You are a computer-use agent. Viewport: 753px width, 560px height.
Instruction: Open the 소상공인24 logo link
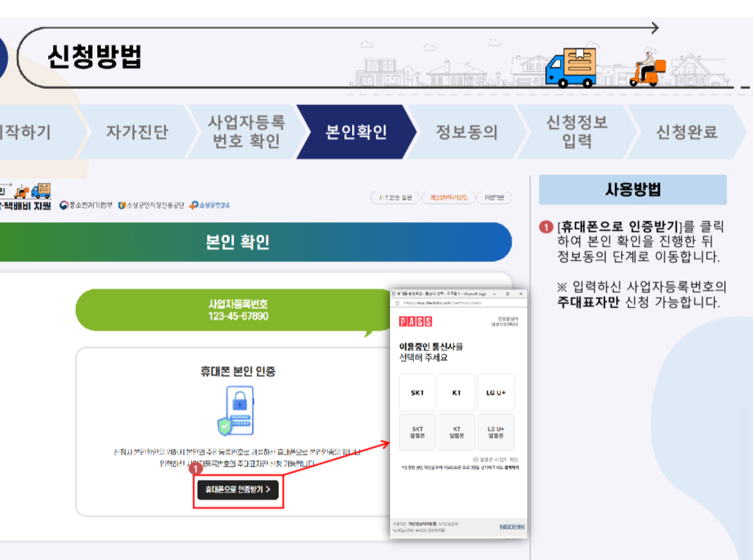pos(209,205)
